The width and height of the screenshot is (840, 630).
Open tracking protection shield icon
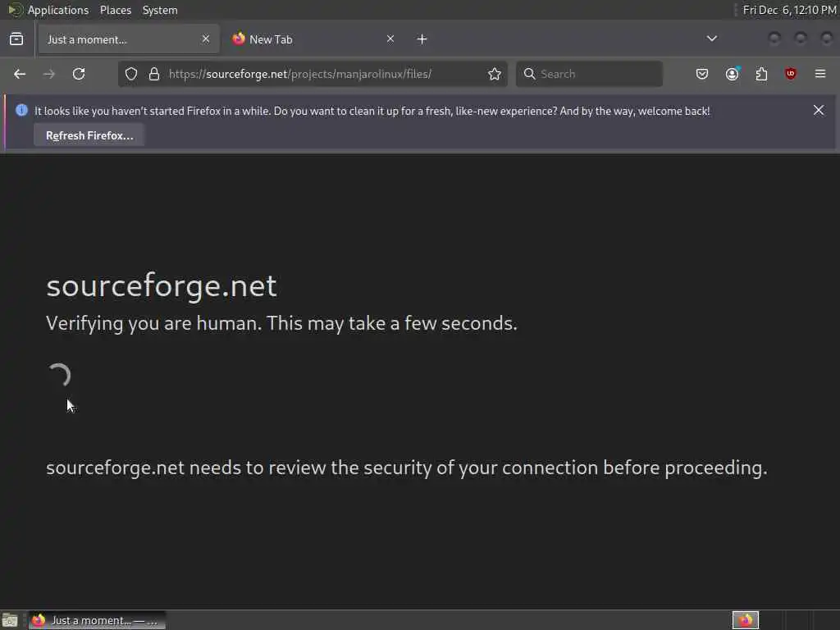coord(131,74)
